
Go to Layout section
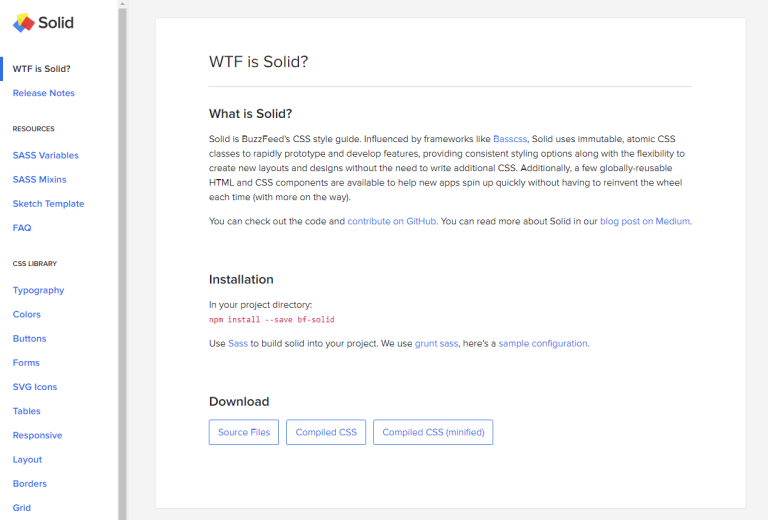[27, 459]
